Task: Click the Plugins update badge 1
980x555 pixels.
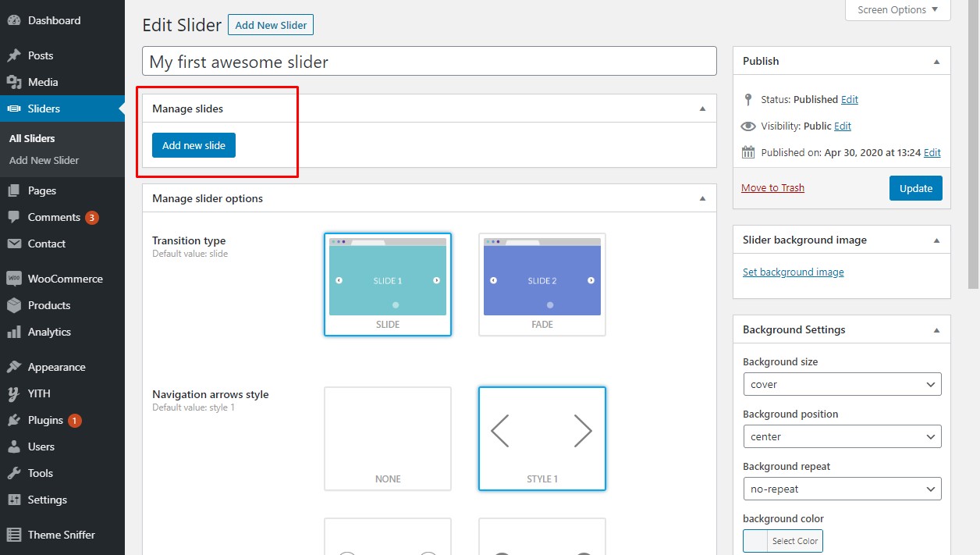Action: pos(75,420)
